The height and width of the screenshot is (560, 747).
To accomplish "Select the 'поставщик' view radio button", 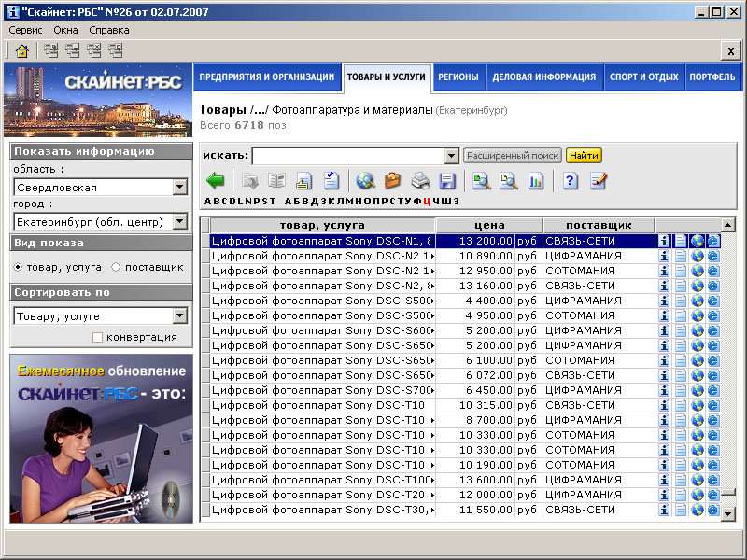I will 116,267.
